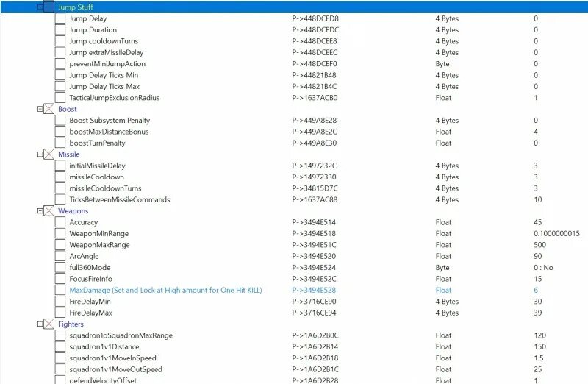Click the address P->1637ACB0
This screenshot has height=384, width=588.
(x=315, y=98)
